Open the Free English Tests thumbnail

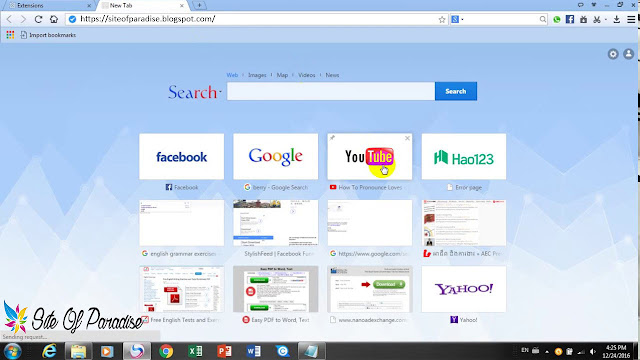pyautogui.click(x=182, y=289)
